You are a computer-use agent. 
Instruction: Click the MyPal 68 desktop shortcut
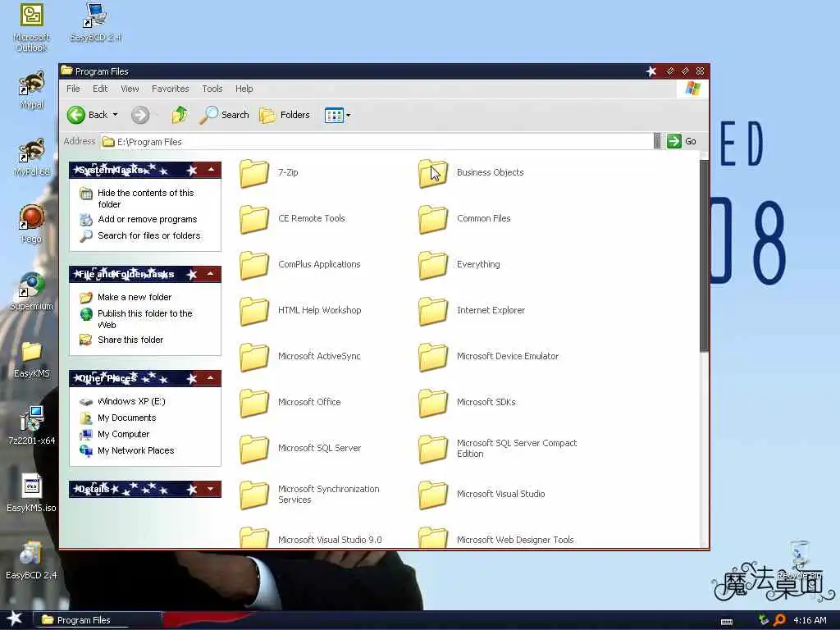[x=32, y=157]
